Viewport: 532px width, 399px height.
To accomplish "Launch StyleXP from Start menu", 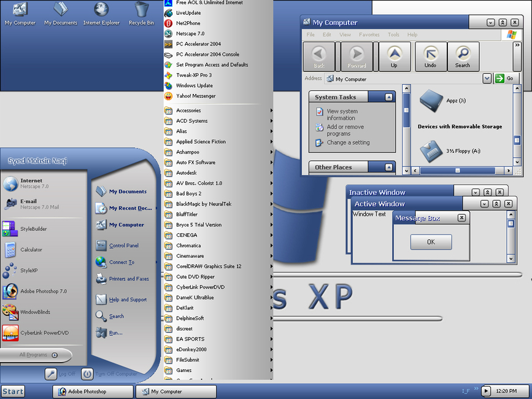I will pyautogui.click(x=42, y=271).
